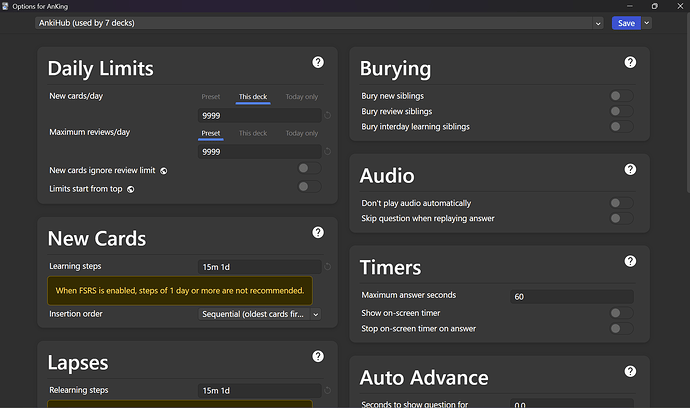Screen dimensions: 690x408
Task: Reset New cards/day value to default
Action: pyautogui.click(x=328, y=116)
